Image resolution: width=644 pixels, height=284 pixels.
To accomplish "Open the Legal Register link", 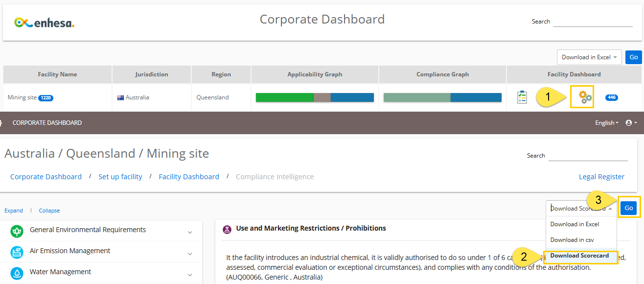I will (601, 177).
